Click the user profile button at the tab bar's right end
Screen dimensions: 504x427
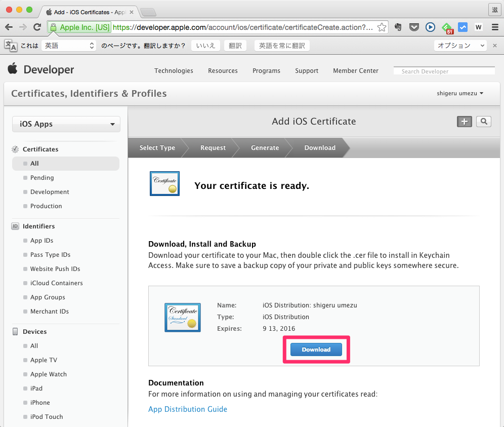click(495, 10)
